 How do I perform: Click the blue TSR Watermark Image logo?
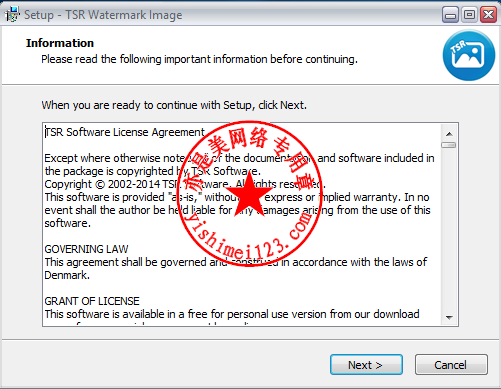[x=469, y=55]
